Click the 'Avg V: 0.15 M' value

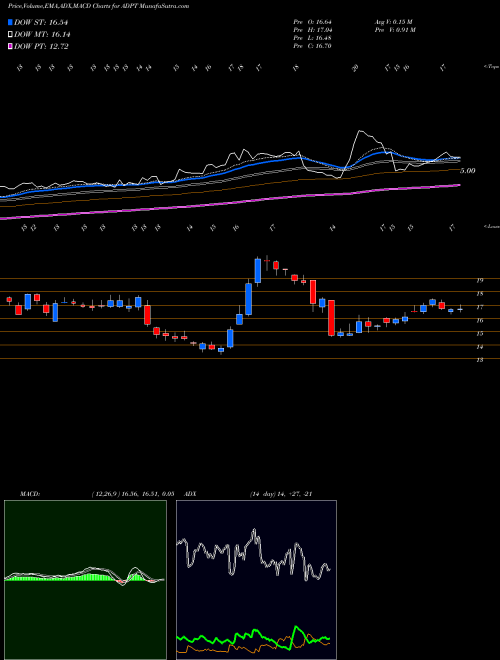point(395,22)
